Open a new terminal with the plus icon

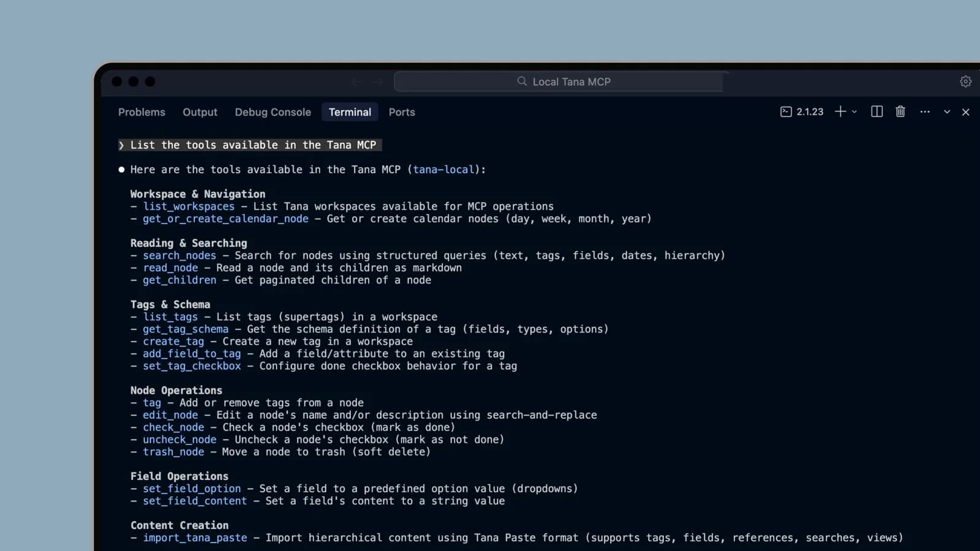[839, 111]
